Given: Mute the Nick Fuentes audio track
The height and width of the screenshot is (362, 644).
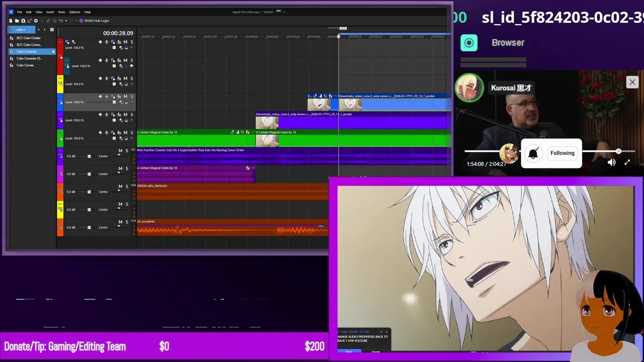Looking at the screenshot, I should click(x=120, y=151).
